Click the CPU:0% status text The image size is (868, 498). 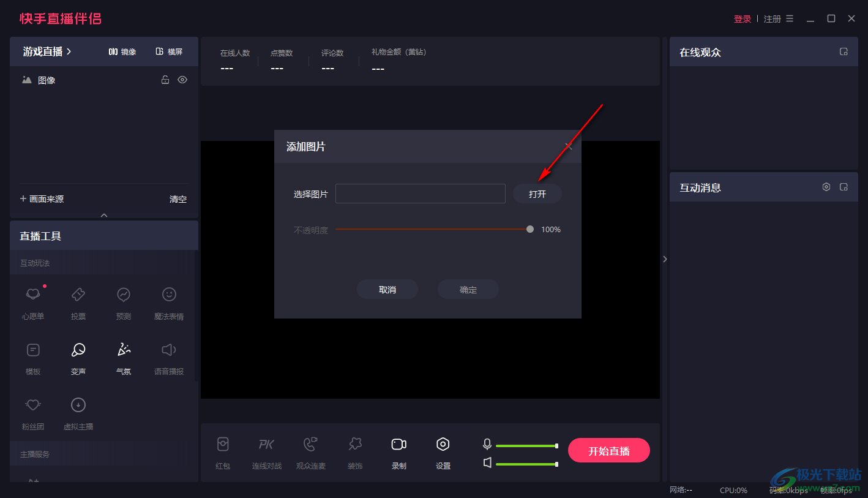click(733, 490)
